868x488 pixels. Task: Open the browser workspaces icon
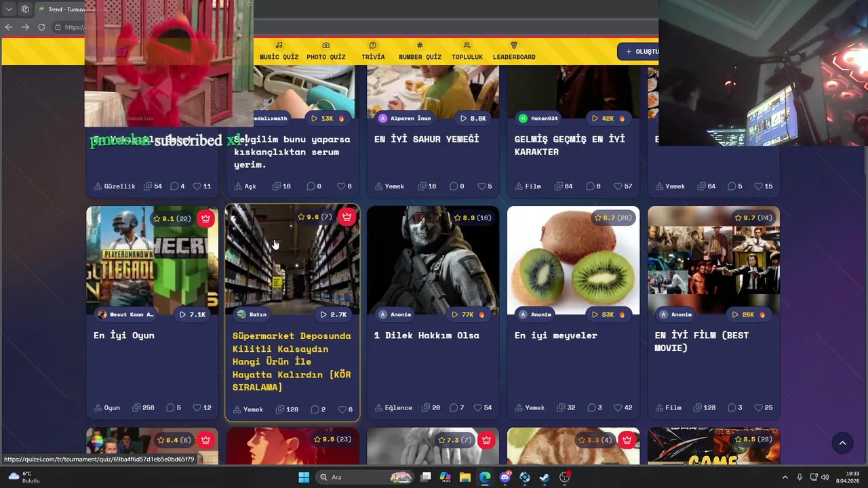[x=25, y=9]
